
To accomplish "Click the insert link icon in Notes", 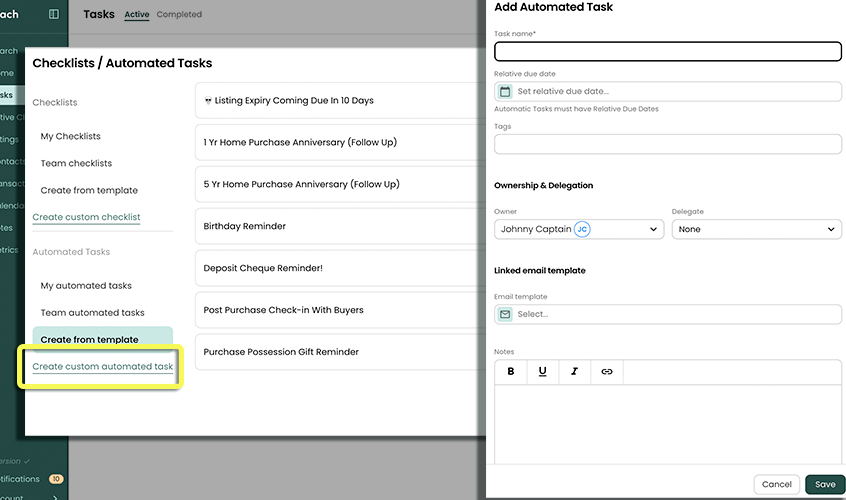I will (x=606, y=371).
